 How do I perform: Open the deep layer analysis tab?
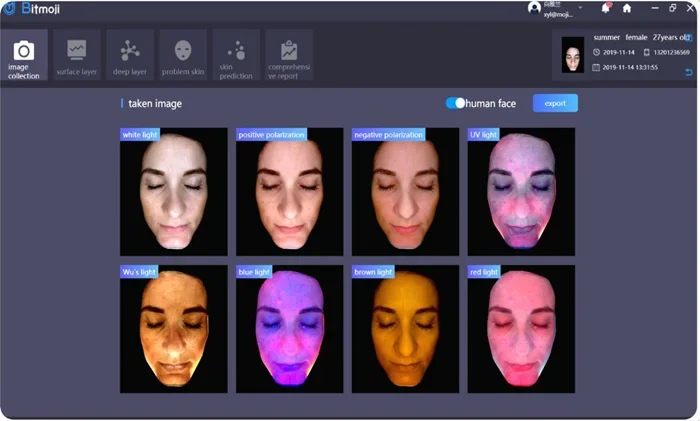(130, 56)
